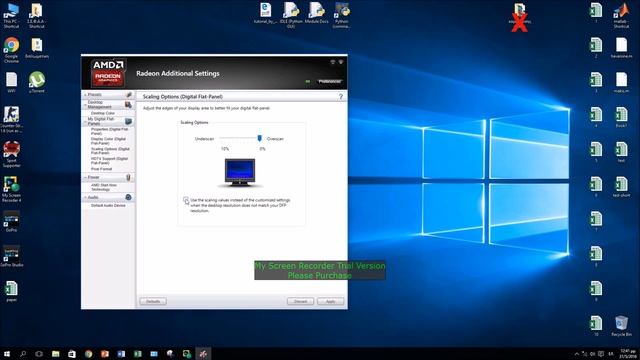
Task: Open IDLE (Python GUI) desktop shortcut
Action: pyautogui.click(x=291, y=16)
